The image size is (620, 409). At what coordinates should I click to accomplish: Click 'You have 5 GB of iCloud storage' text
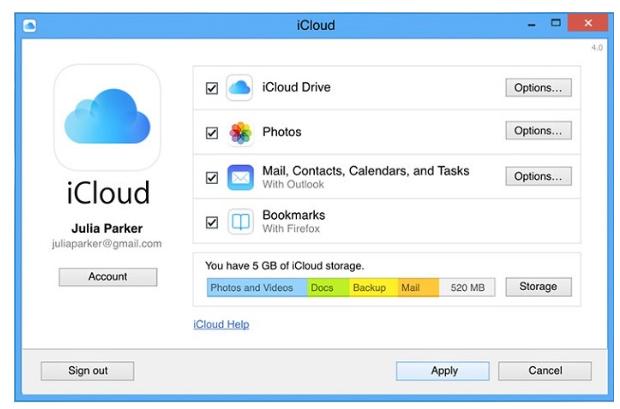(284, 266)
